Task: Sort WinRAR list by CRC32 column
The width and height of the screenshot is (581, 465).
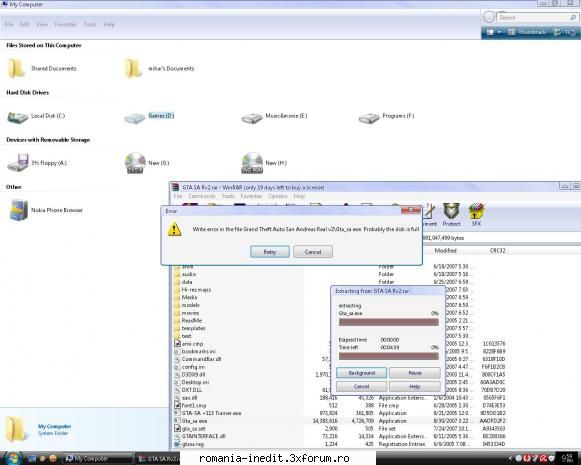Action: pyautogui.click(x=497, y=251)
